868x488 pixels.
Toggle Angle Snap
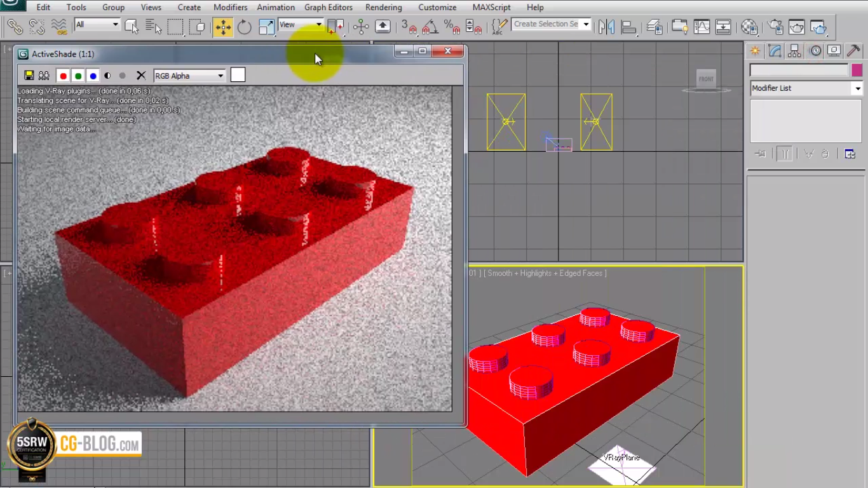(x=430, y=27)
